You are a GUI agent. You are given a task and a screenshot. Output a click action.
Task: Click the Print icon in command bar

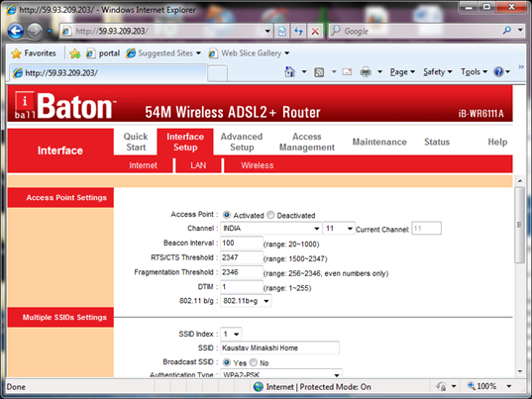click(366, 72)
